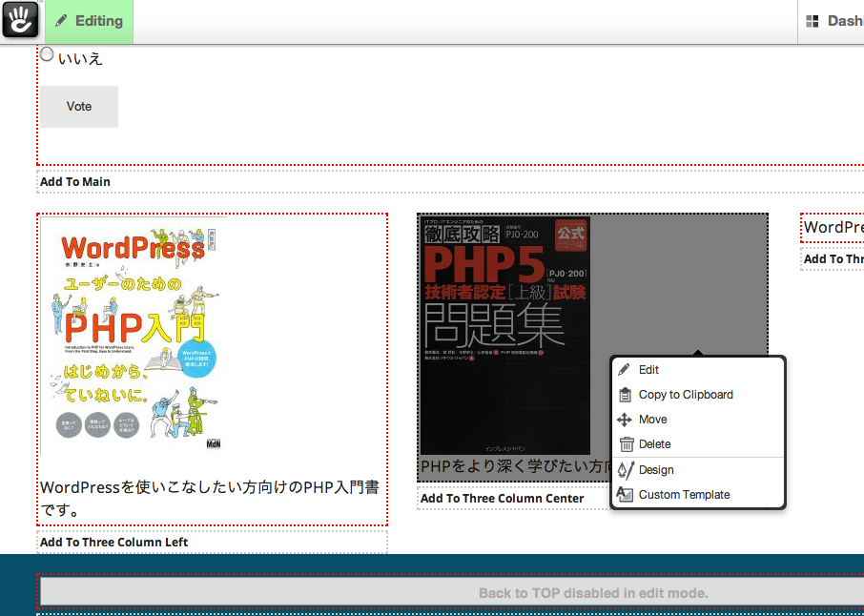Click the pencil icon beside Editing
864x616 pixels.
(61, 21)
